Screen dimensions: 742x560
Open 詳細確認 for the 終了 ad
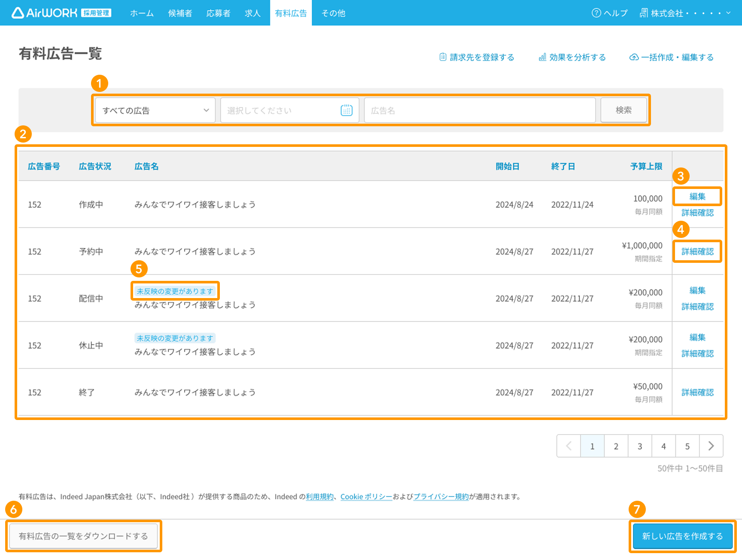coord(697,393)
